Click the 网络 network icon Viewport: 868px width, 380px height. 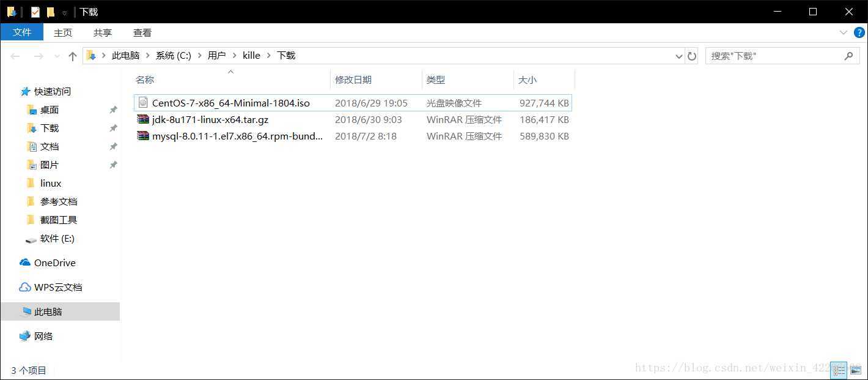pyautogui.click(x=25, y=336)
